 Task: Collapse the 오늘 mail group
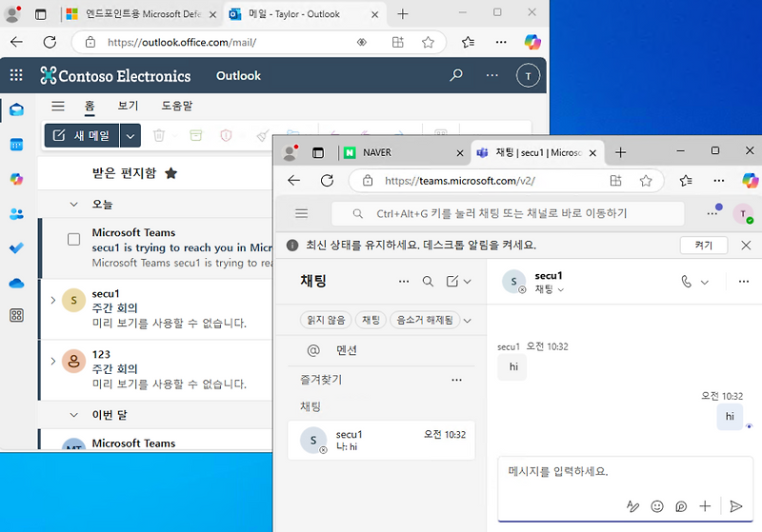[74, 205]
